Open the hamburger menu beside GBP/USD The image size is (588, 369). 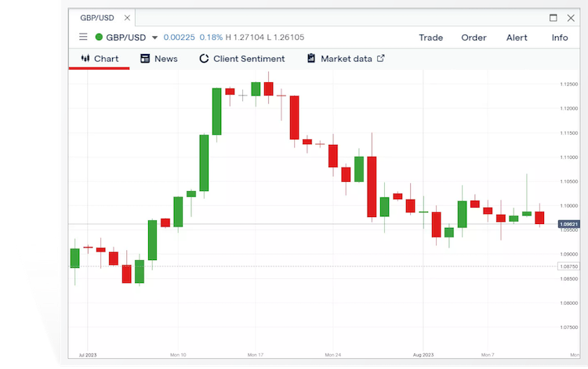83,38
